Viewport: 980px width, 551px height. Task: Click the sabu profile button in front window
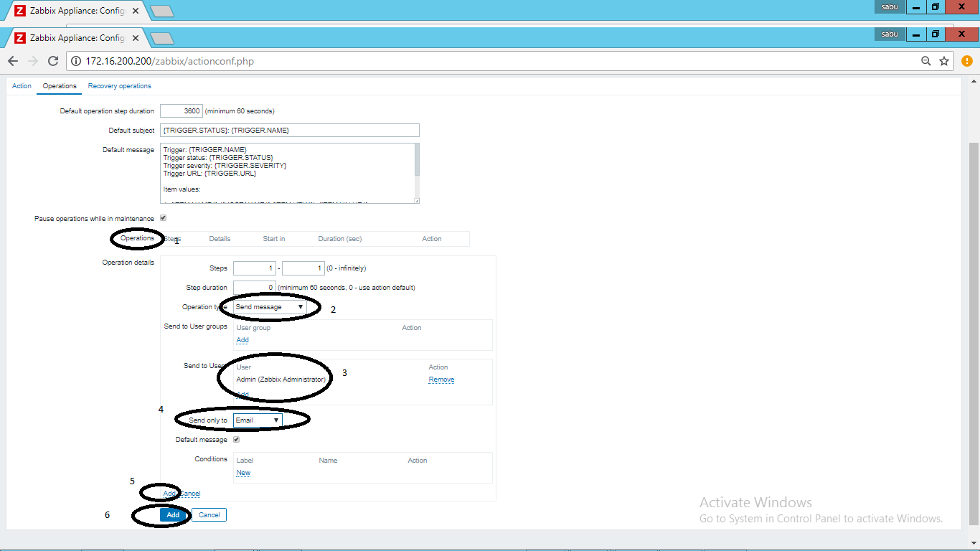890,34
